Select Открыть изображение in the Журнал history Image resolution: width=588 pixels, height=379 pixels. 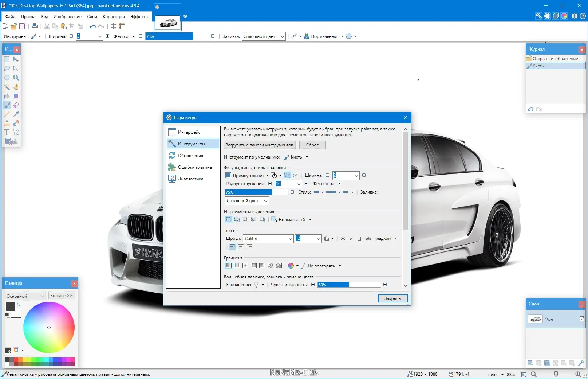coord(556,59)
